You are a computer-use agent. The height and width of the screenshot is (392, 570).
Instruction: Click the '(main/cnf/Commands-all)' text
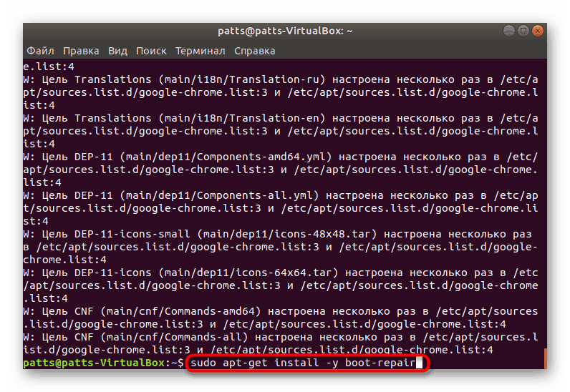(175, 337)
